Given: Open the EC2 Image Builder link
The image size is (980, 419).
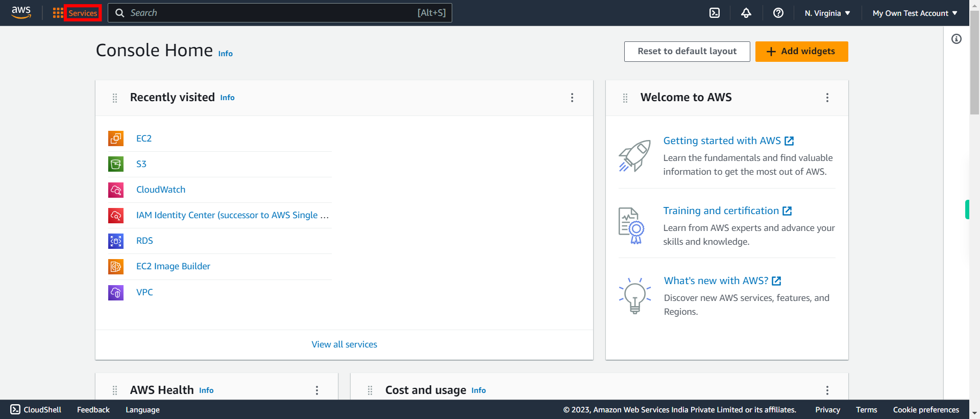Looking at the screenshot, I should pos(173,266).
